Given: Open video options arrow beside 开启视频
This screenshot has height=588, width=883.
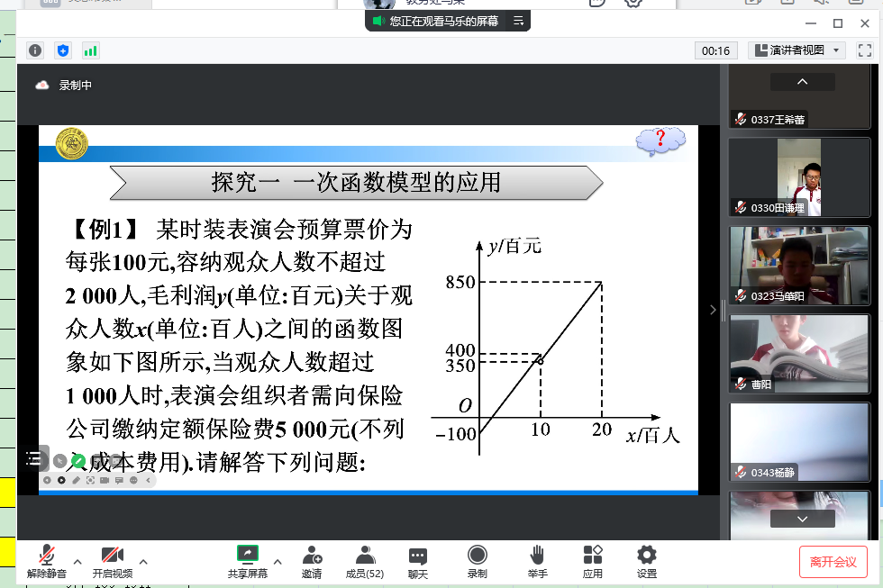Looking at the screenshot, I should (143, 561).
